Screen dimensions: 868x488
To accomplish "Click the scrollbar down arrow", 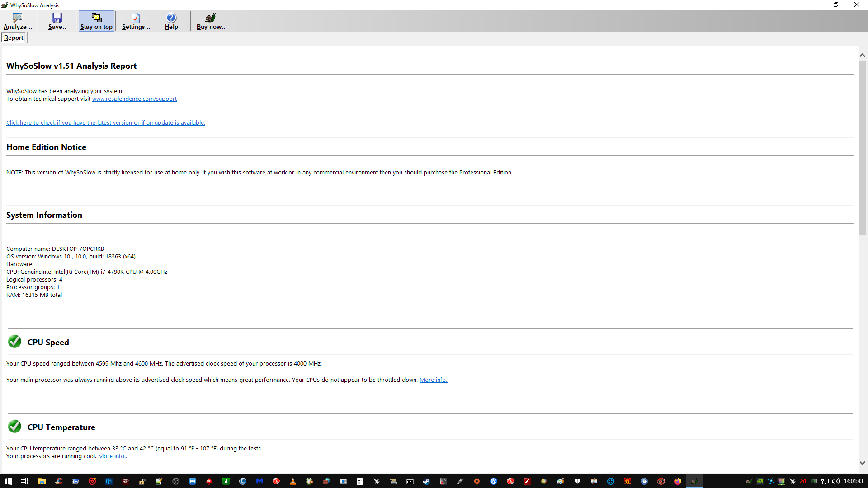I will click(862, 463).
